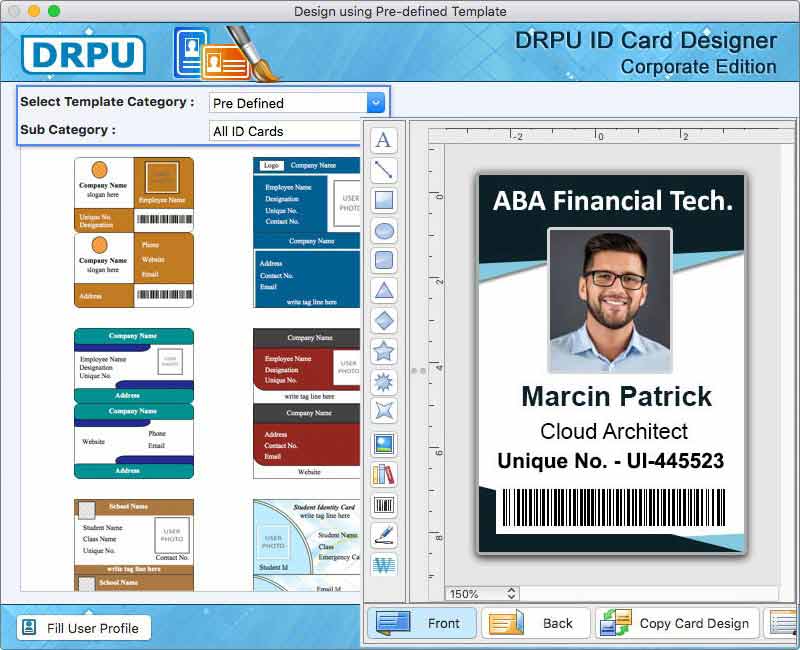Select the five-point Star shape tool

[384, 351]
